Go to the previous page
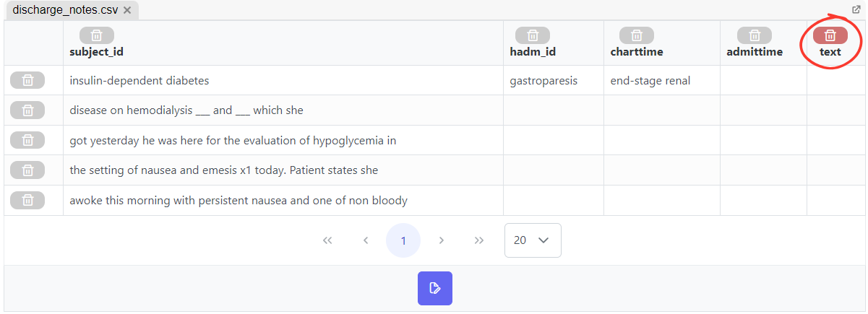 (366, 240)
